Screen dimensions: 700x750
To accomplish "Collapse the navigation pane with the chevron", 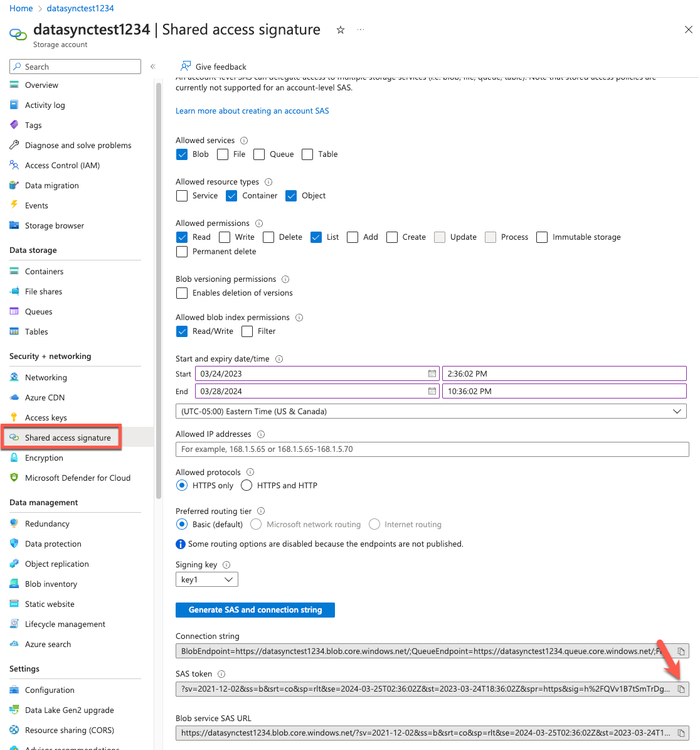I will tap(152, 66).
